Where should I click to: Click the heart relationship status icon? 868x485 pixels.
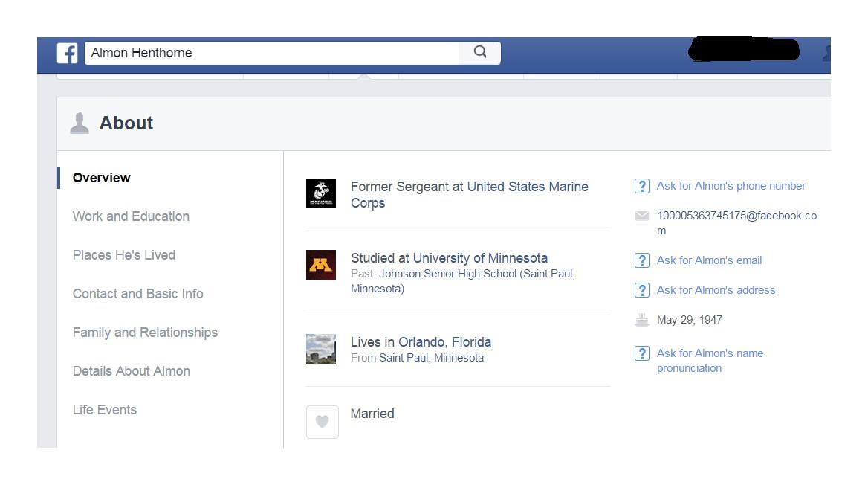click(322, 422)
